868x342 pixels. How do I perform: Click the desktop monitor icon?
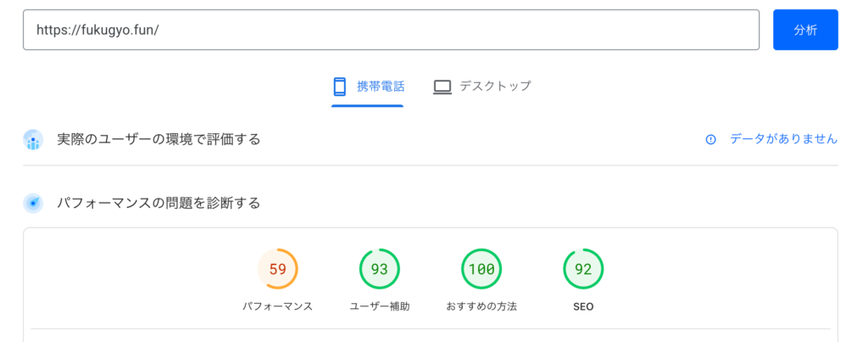pyautogui.click(x=442, y=87)
